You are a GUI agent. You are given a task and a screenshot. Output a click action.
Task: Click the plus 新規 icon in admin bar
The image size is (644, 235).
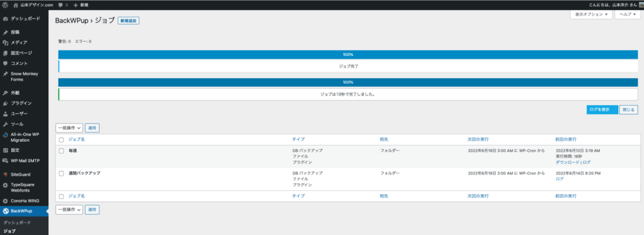tap(75, 5)
